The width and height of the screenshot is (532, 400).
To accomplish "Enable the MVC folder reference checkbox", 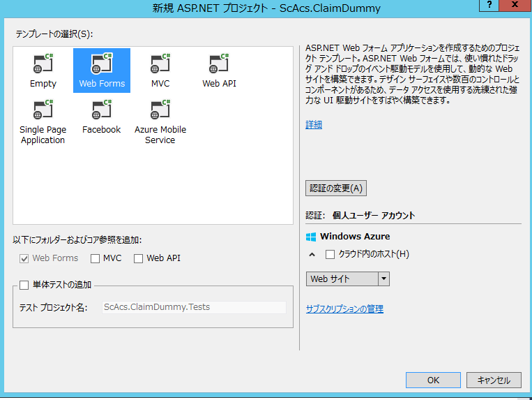I will [x=95, y=258].
